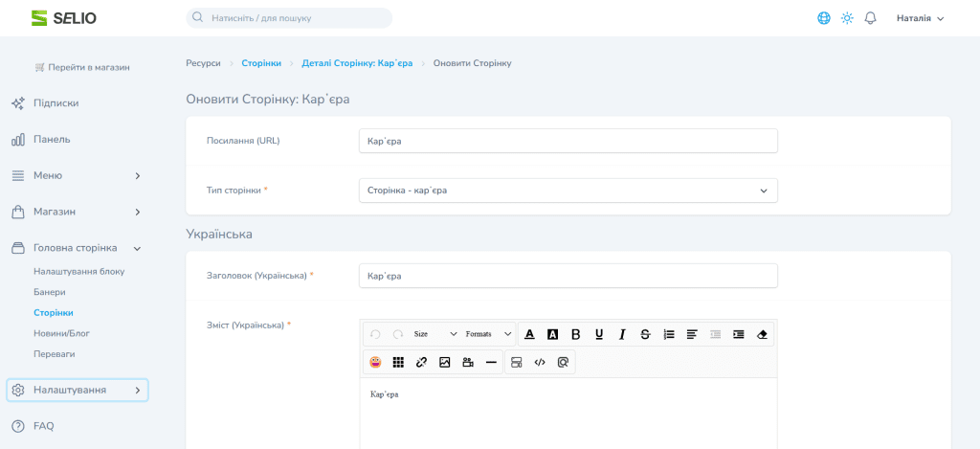This screenshot has height=449, width=980.
Task: Select Банери in the sidebar
Action: [x=50, y=292]
